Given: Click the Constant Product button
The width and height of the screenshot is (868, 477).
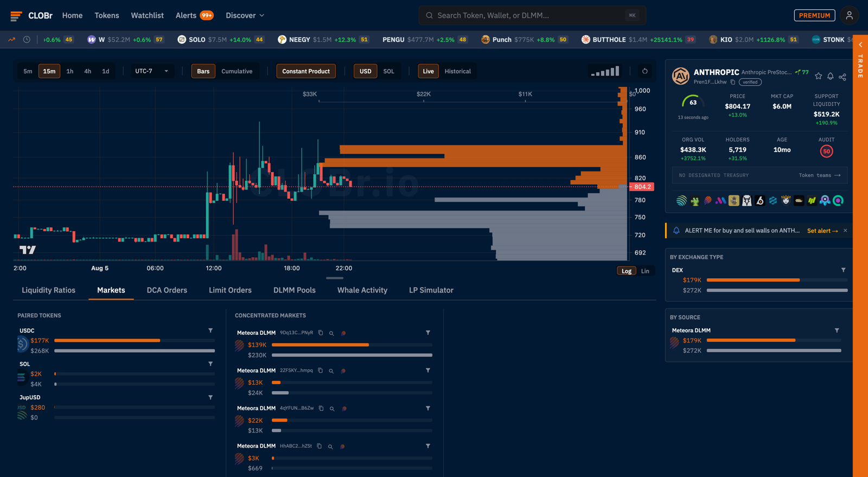Looking at the screenshot, I should (x=306, y=71).
